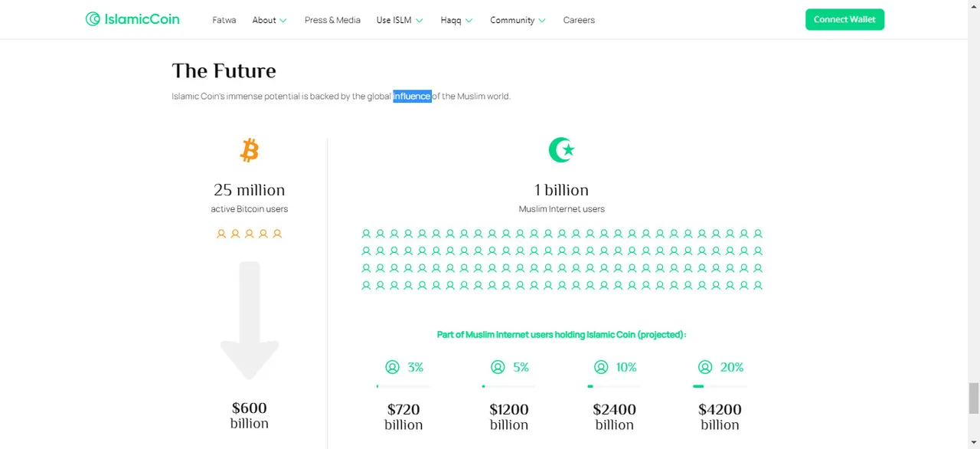
Task: Click the '$4200 billion' value
Action: coord(720,417)
